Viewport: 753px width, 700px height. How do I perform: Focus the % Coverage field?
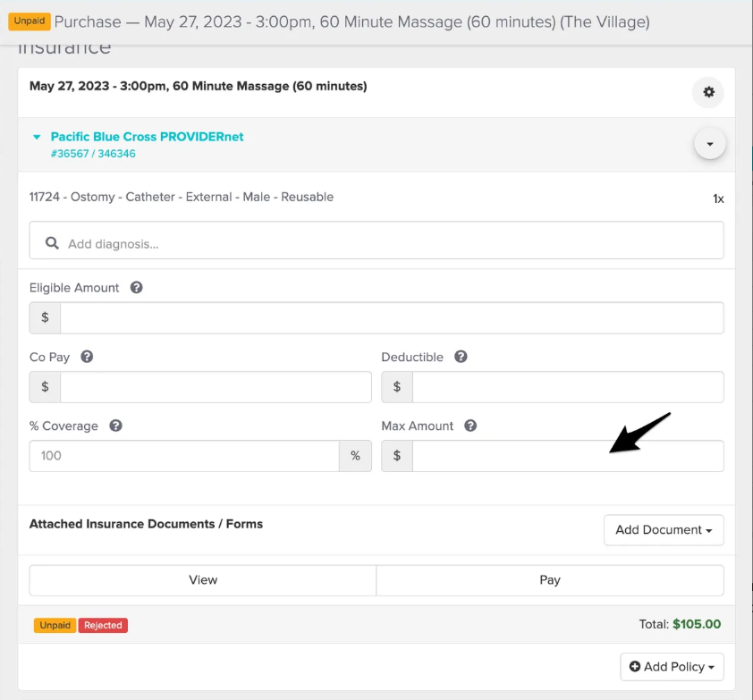[184, 456]
